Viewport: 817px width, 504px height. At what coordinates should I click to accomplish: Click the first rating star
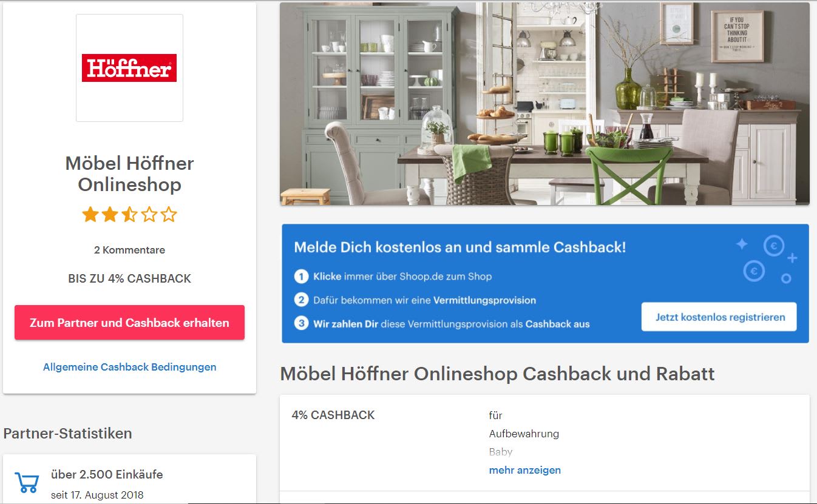point(90,215)
